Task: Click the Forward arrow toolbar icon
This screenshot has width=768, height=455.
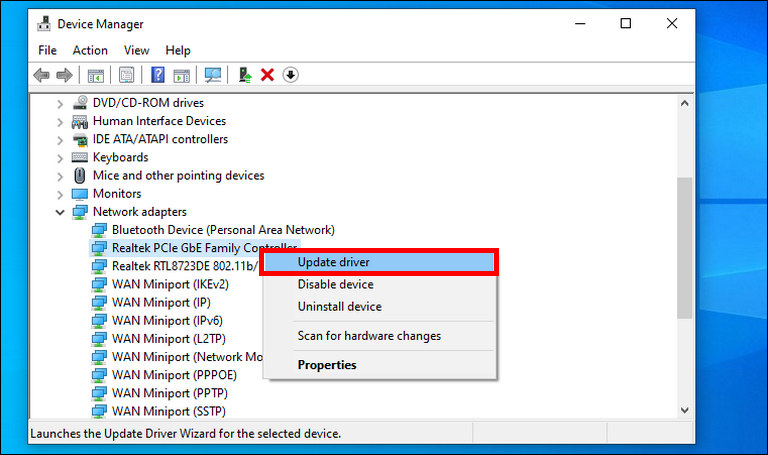Action: (65, 75)
